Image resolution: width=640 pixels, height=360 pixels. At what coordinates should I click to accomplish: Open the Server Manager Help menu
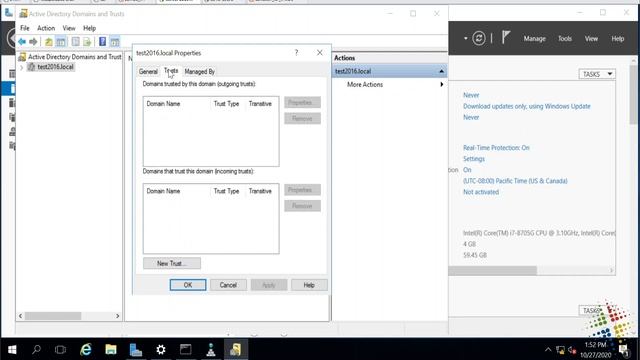pyautogui.click(x=618, y=39)
